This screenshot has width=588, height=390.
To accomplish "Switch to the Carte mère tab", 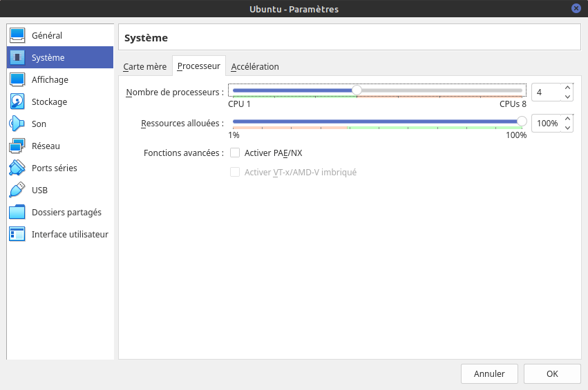I will point(144,66).
